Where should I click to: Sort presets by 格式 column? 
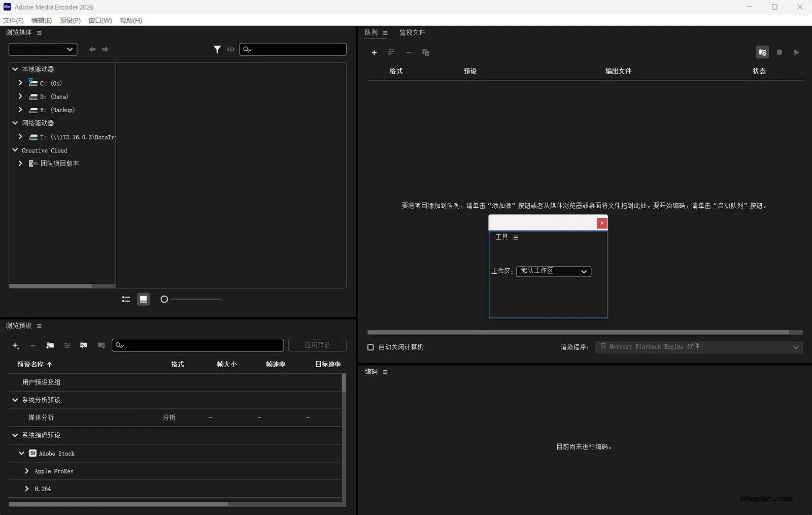(178, 365)
